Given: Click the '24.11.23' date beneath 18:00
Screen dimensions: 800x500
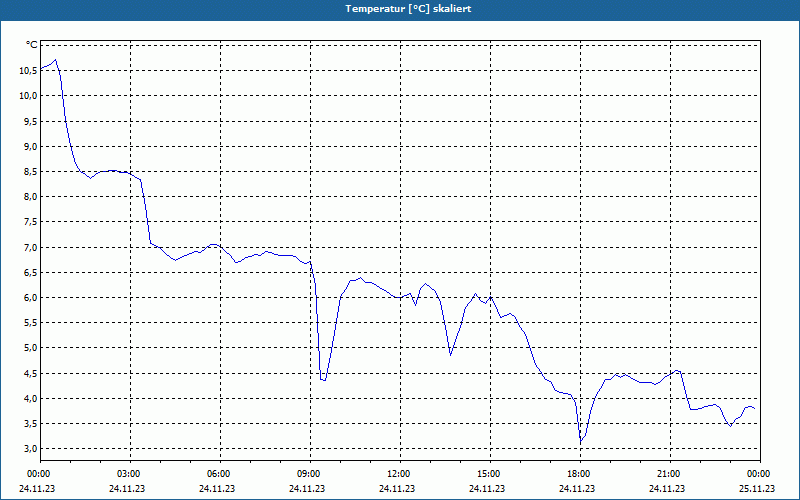Looking at the screenshot, I should [577, 488].
